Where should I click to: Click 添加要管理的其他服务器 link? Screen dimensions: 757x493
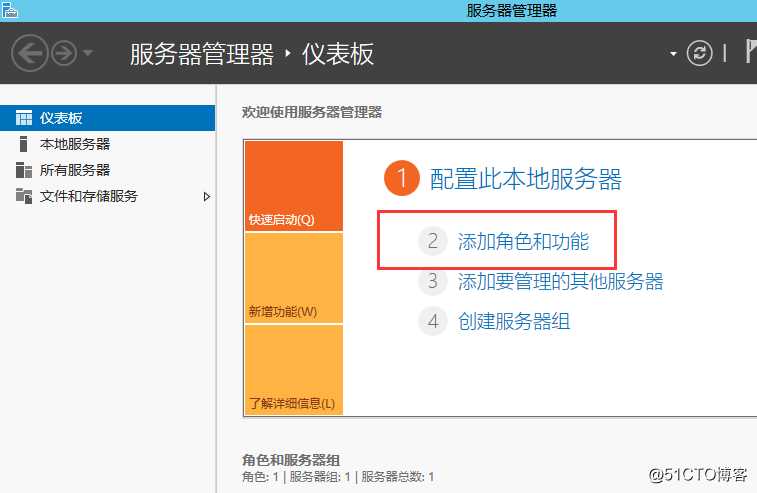560,282
